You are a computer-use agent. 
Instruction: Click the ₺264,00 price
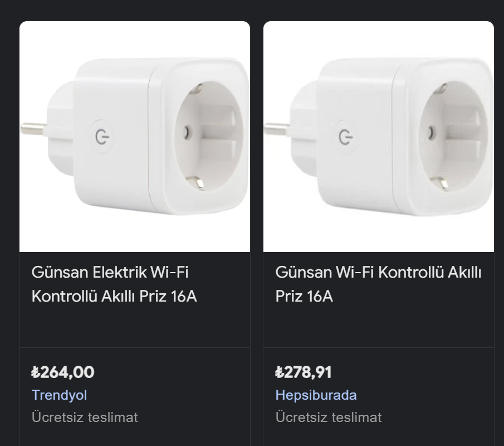pos(63,372)
